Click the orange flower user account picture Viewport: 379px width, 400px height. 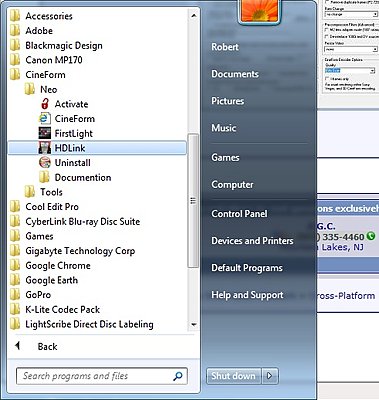[259, 11]
